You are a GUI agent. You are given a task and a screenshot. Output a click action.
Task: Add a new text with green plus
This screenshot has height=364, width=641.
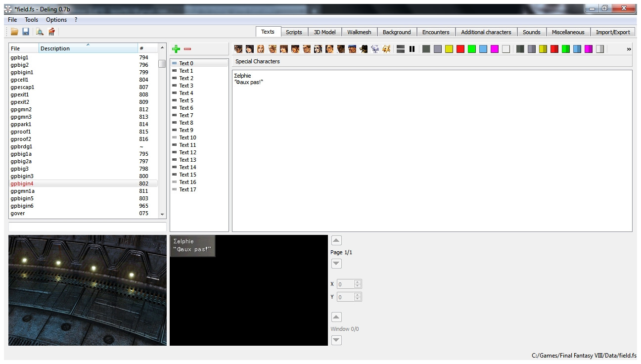pos(176,48)
